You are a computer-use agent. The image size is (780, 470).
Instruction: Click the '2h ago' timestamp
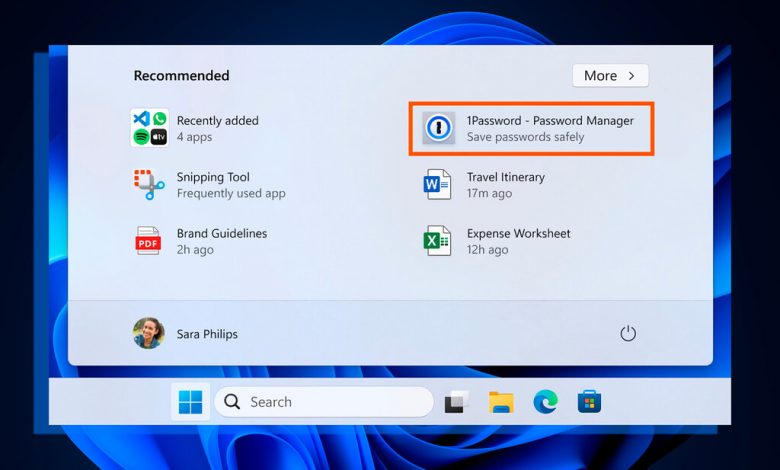coord(195,250)
